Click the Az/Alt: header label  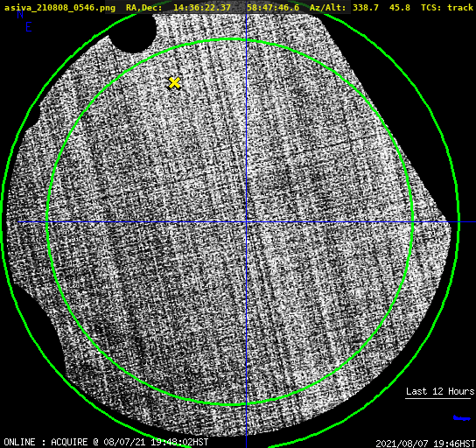tap(328, 8)
